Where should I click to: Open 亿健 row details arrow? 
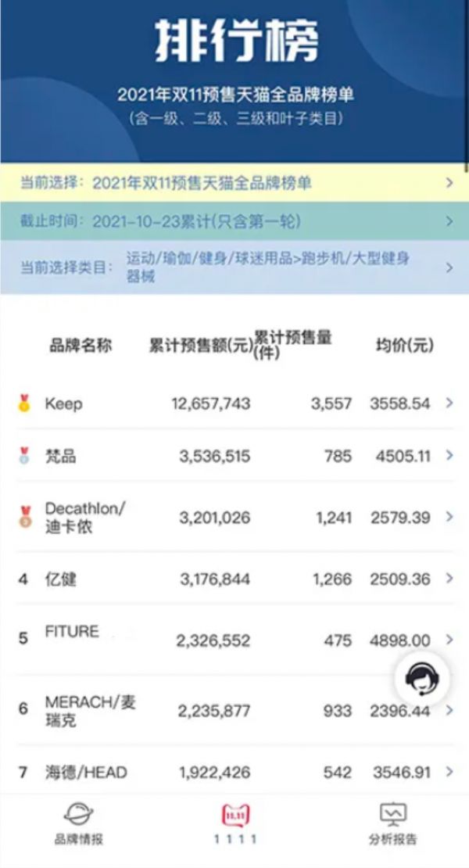coord(449,578)
